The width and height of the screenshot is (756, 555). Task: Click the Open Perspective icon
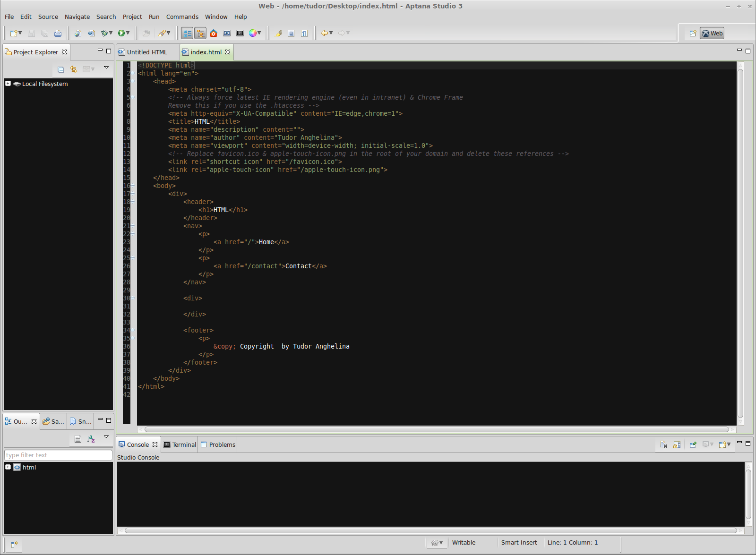coord(693,34)
